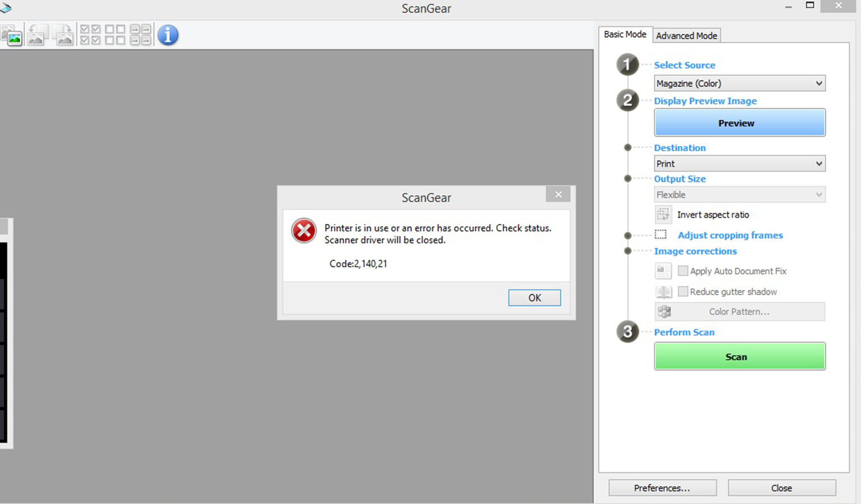
Task: Click the Image corrections heading
Action: click(696, 251)
